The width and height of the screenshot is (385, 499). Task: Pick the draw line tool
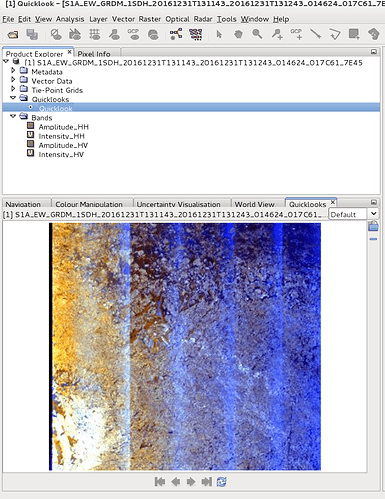click(316, 34)
